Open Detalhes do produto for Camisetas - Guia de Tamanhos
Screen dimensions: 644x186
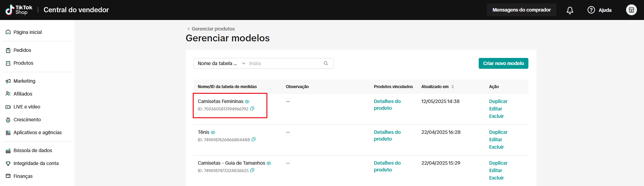coord(387,166)
